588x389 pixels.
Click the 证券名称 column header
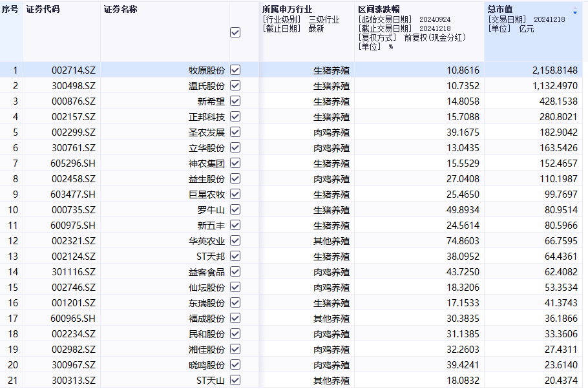[x=120, y=10]
